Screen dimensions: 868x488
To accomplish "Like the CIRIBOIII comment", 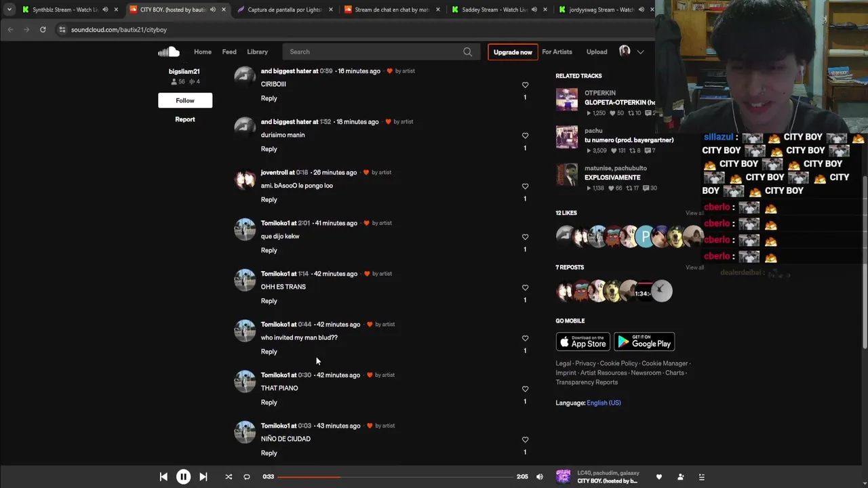I will (x=525, y=85).
